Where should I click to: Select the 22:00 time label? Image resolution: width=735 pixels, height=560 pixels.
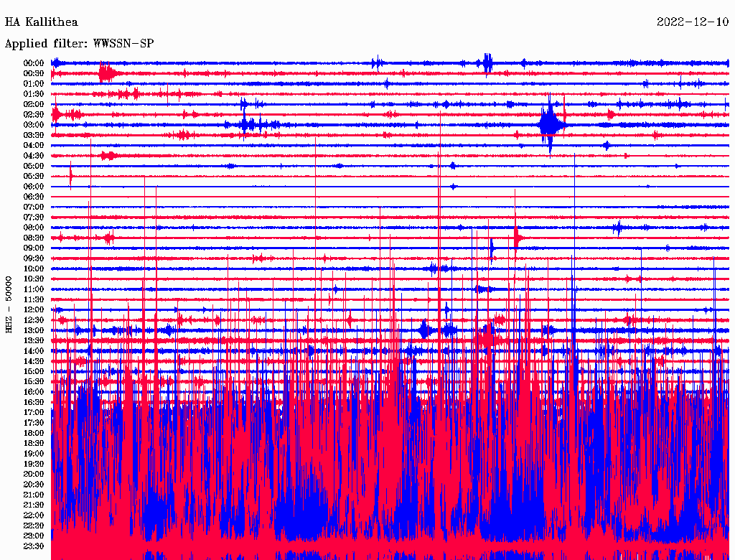tap(34, 515)
